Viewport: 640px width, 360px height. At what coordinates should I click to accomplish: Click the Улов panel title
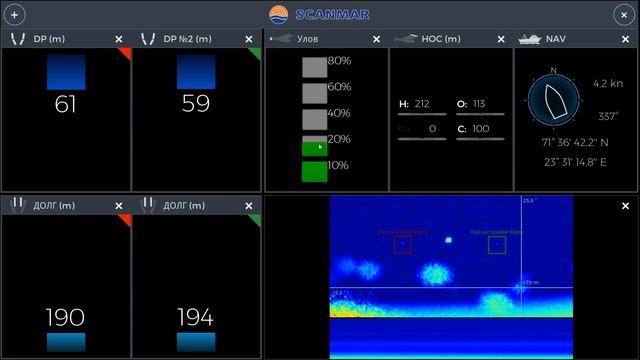307,39
